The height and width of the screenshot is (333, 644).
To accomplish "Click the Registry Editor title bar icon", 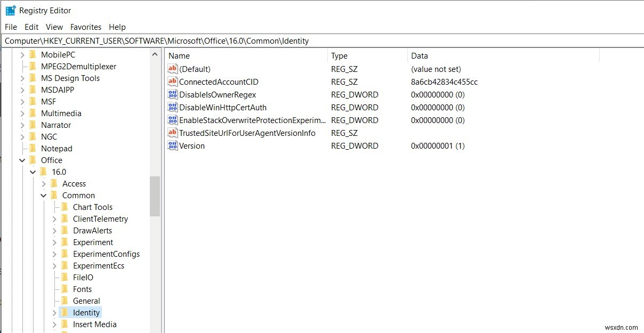I will (x=11, y=10).
